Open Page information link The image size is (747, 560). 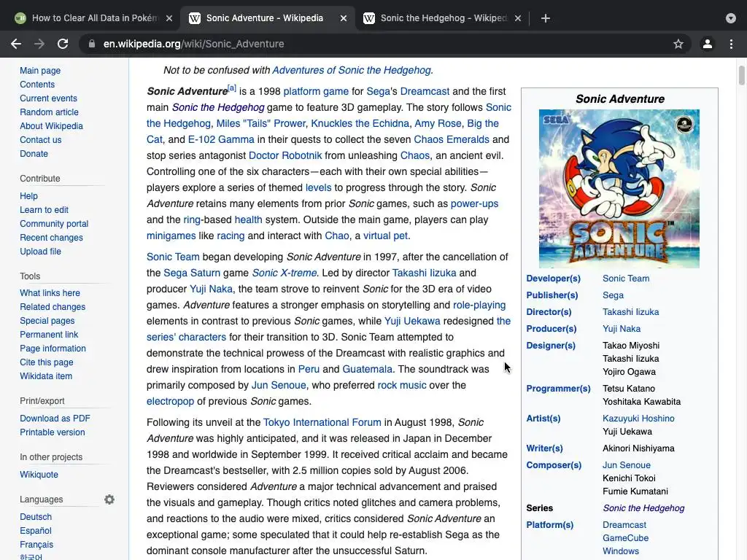pyautogui.click(x=53, y=349)
